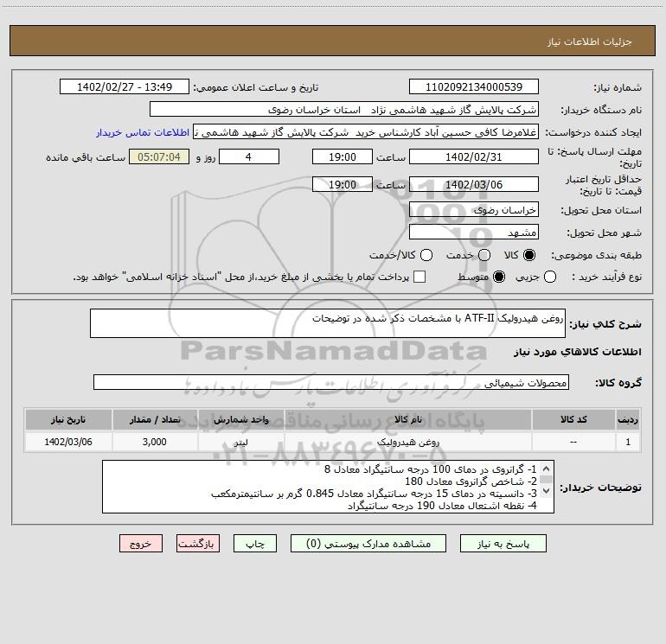Image resolution: width=666 pixels, height=644 pixels.
Task: Click the تعداد / مقدار column header
Action: coord(155,419)
